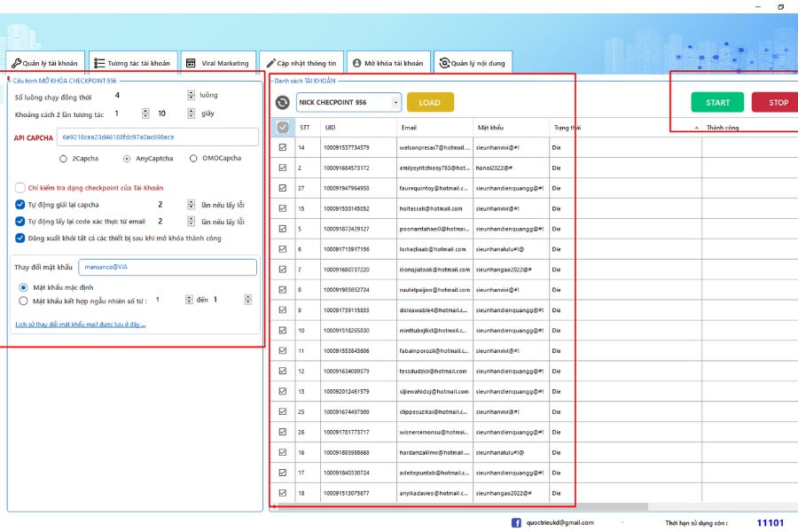Viewport: 798px width, 532px height.
Task: Click the user icon on Mở khóa tài khoản
Action: coord(356,63)
